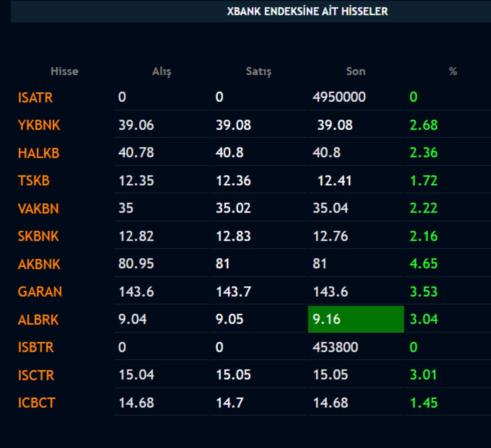
Task: Select the VAKBN ticker
Action: tap(38, 209)
